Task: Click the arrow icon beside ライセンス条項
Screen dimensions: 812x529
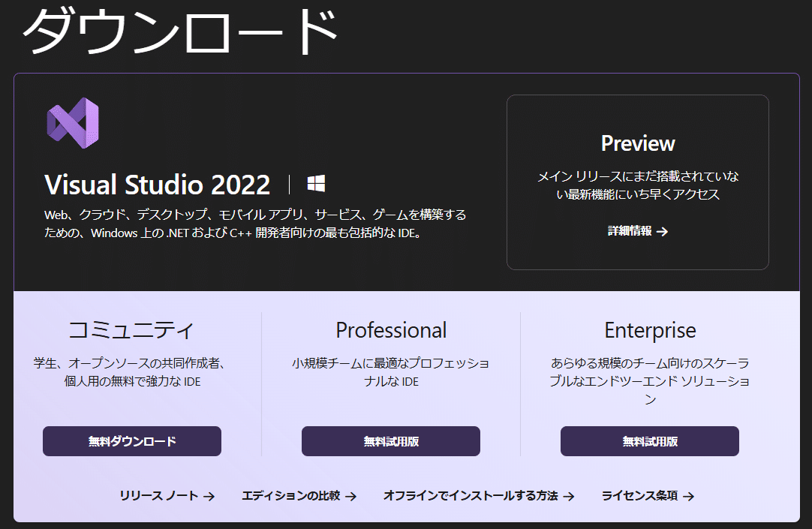Action: coord(688,496)
